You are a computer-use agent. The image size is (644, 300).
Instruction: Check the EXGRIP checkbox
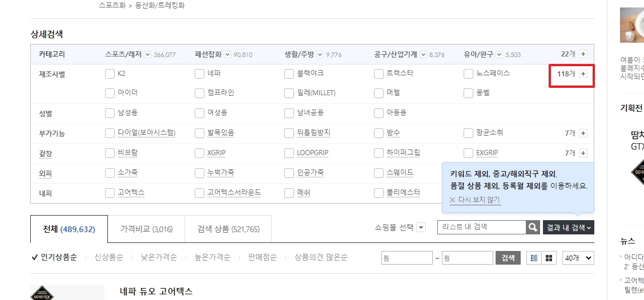click(x=468, y=153)
